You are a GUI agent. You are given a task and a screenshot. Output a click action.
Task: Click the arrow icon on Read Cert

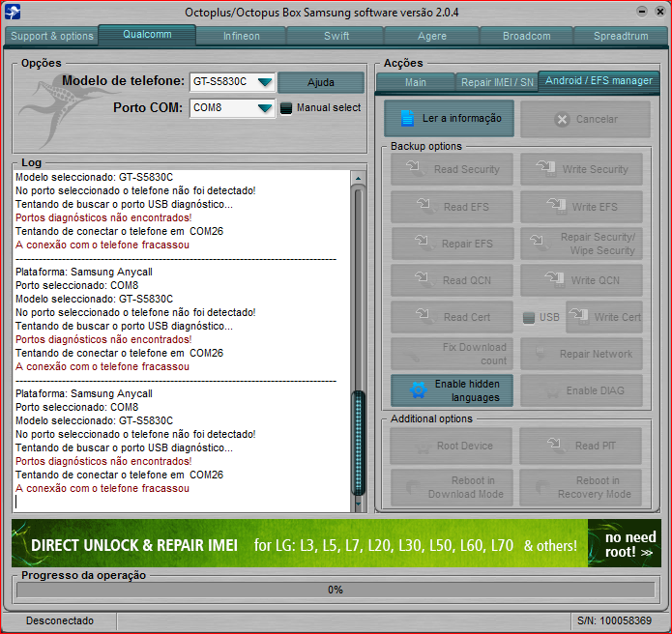425,315
